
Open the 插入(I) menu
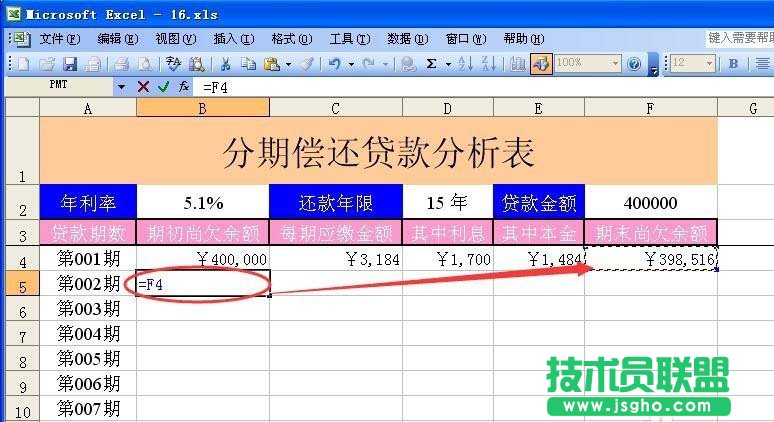coord(234,39)
